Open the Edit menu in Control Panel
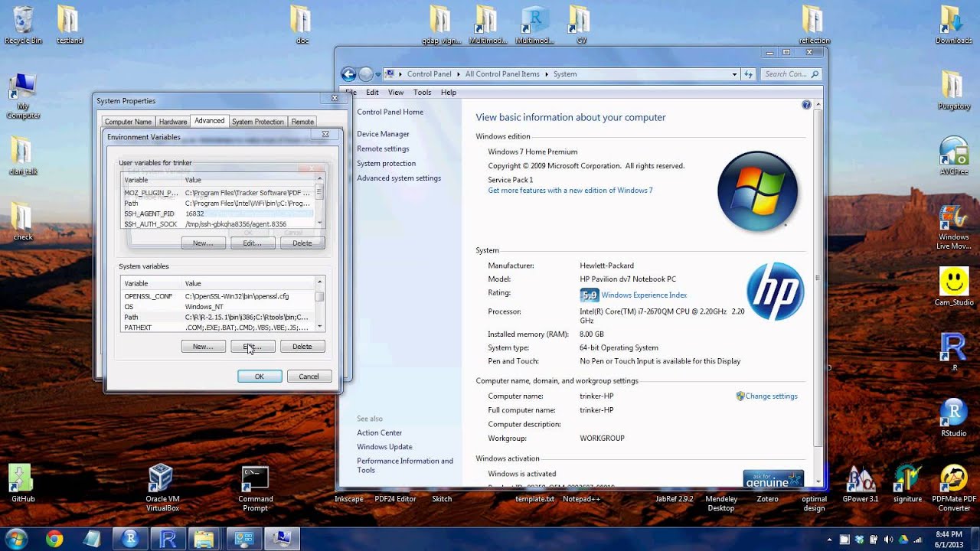This screenshot has width=980, height=551. [x=372, y=93]
